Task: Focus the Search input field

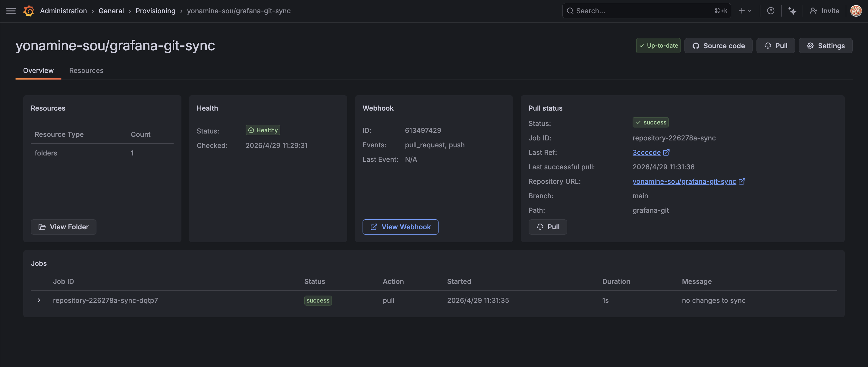Action: click(640, 11)
